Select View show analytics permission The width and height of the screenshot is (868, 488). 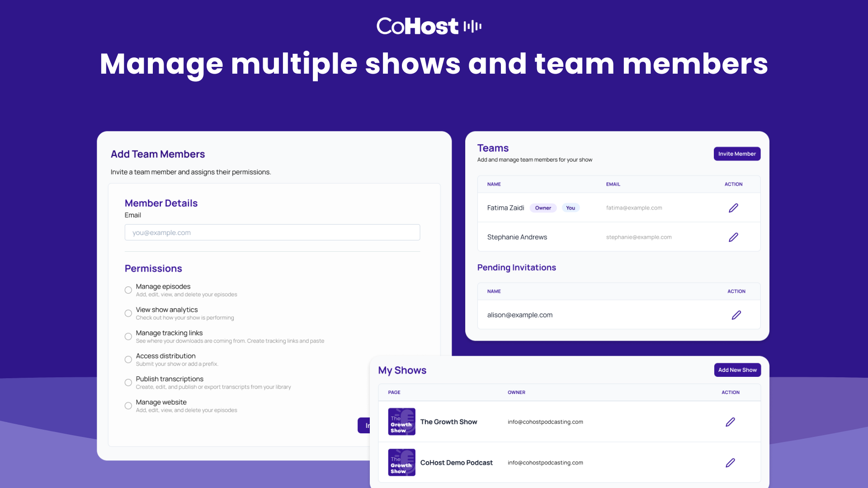[128, 313]
